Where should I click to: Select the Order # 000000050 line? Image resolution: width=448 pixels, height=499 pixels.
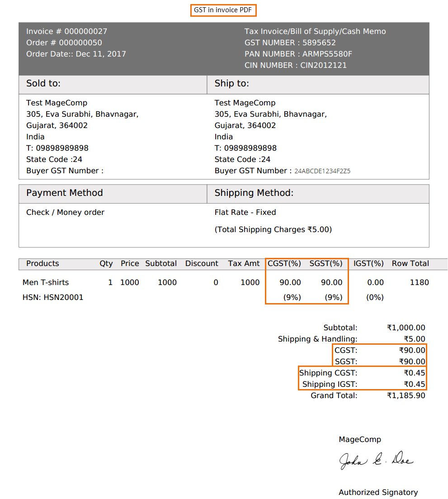coord(64,43)
